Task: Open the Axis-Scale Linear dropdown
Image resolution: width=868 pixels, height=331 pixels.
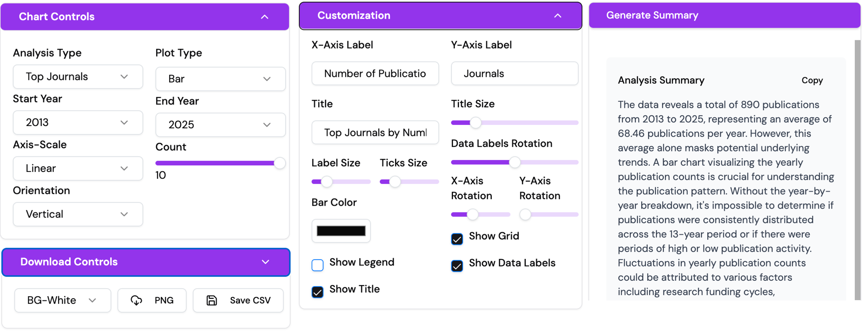Action: [x=78, y=168]
